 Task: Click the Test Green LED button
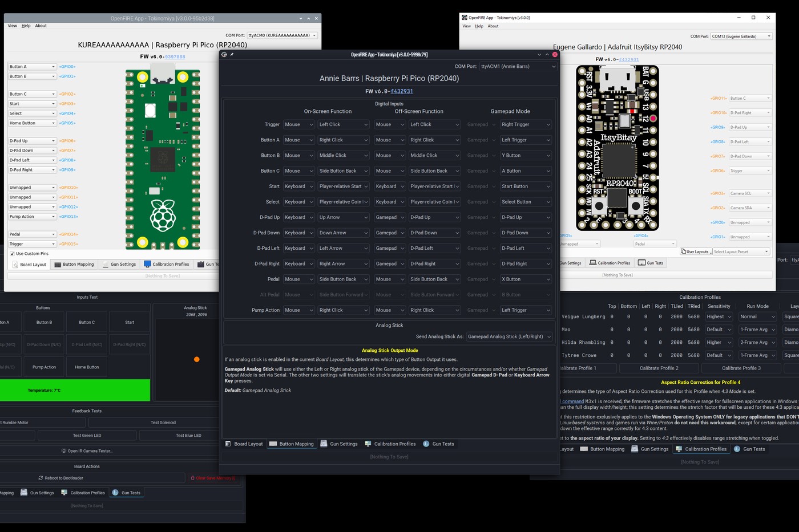[x=87, y=435]
